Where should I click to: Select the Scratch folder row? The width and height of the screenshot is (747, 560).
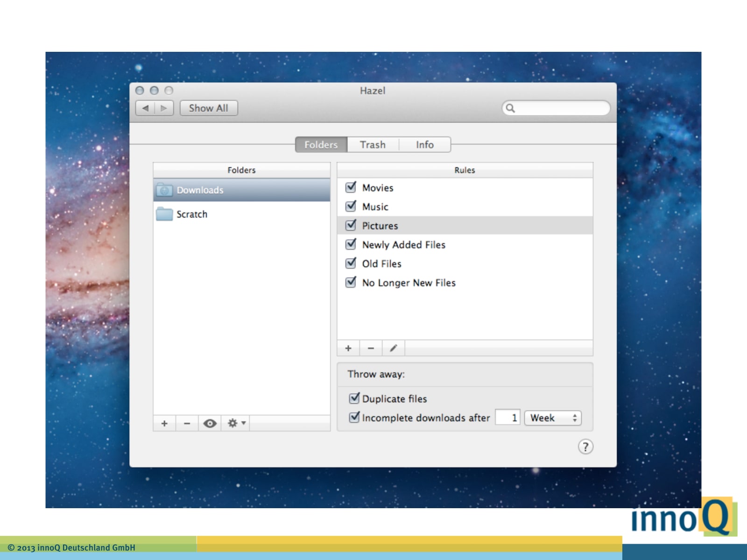click(242, 214)
